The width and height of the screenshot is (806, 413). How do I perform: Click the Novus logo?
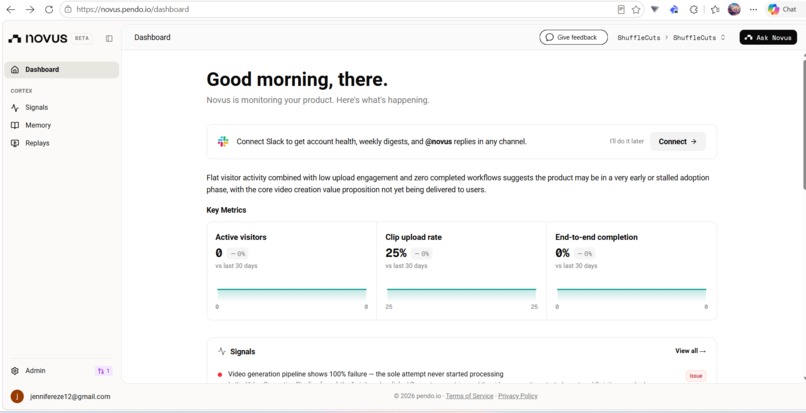[38, 38]
